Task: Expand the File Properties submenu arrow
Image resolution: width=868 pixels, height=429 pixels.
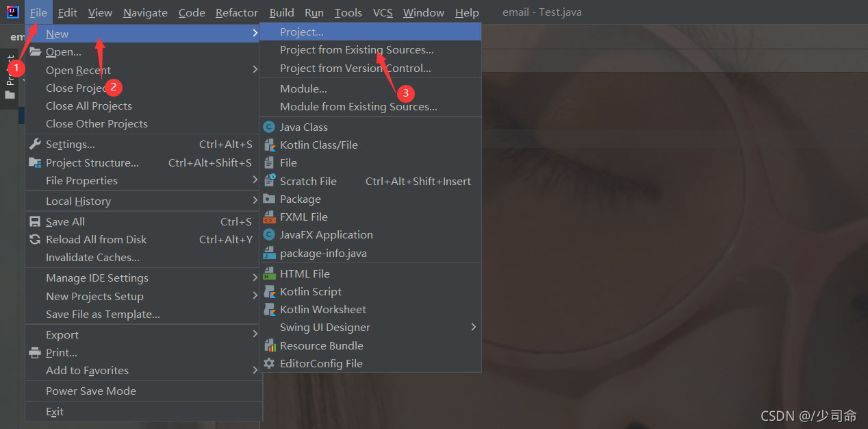Action: click(255, 180)
